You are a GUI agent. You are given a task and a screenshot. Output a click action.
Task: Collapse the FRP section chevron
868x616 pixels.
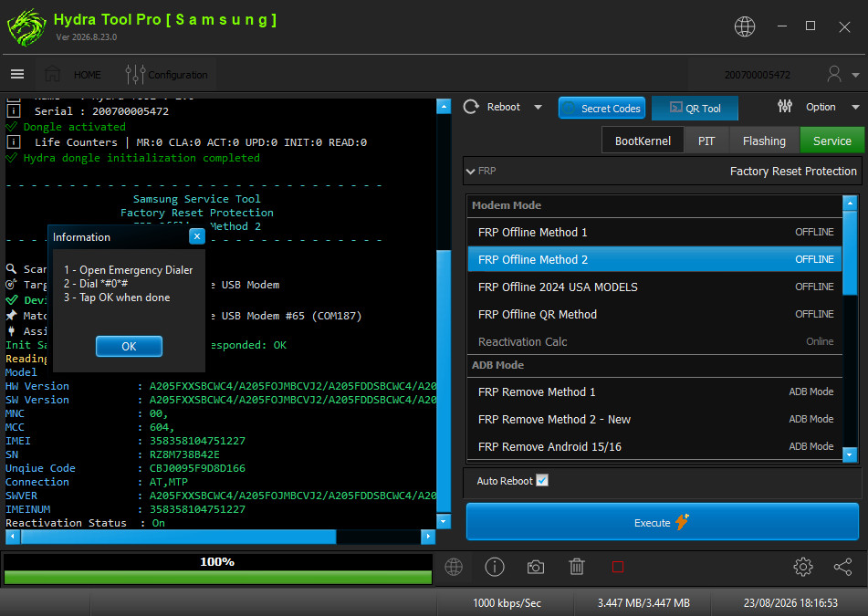(x=471, y=171)
